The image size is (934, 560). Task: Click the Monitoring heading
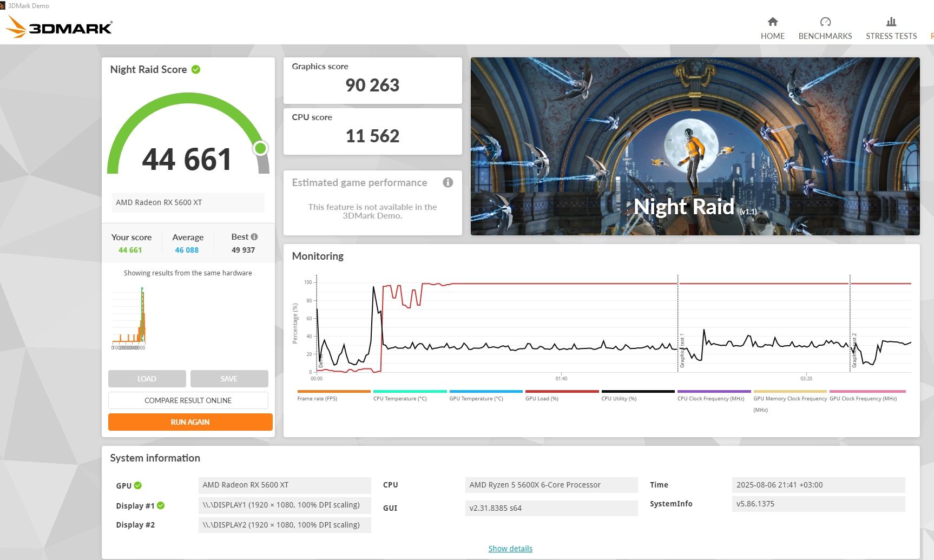coord(318,256)
